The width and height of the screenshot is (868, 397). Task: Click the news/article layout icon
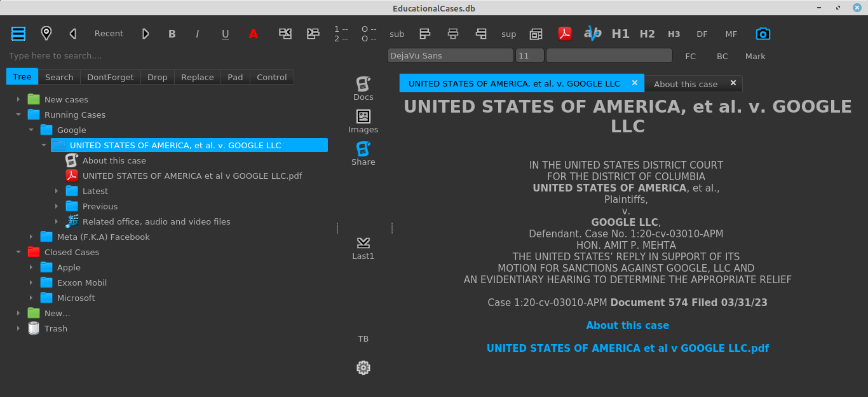(536, 34)
